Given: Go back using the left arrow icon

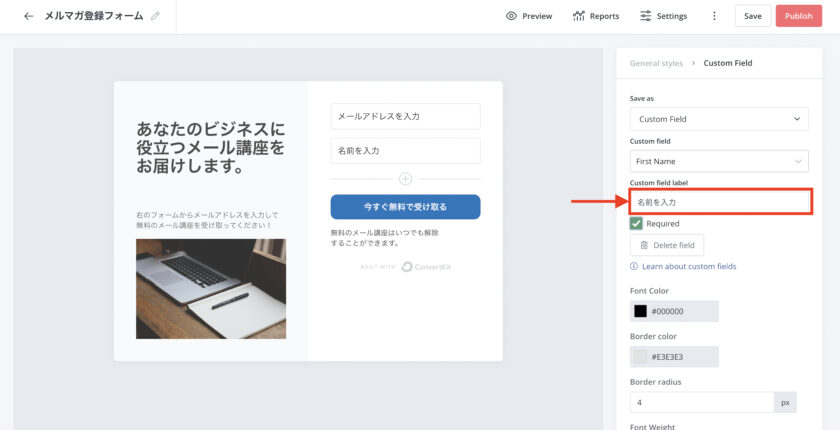Looking at the screenshot, I should [x=28, y=16].
